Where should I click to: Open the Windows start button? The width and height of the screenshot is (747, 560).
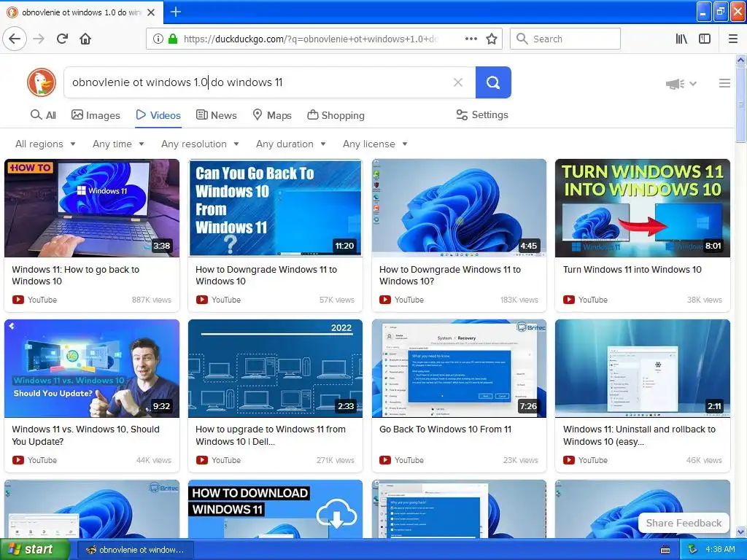coord(34,550)
